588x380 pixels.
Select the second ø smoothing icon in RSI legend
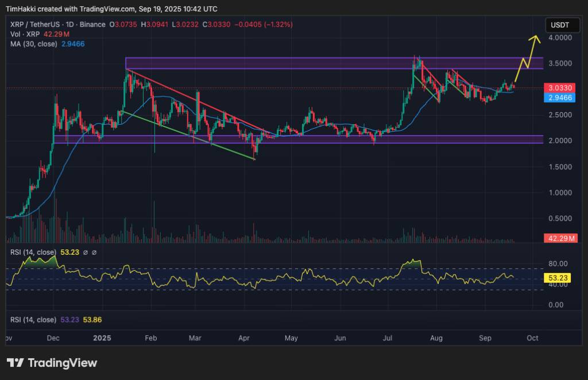tap(94, 252)
